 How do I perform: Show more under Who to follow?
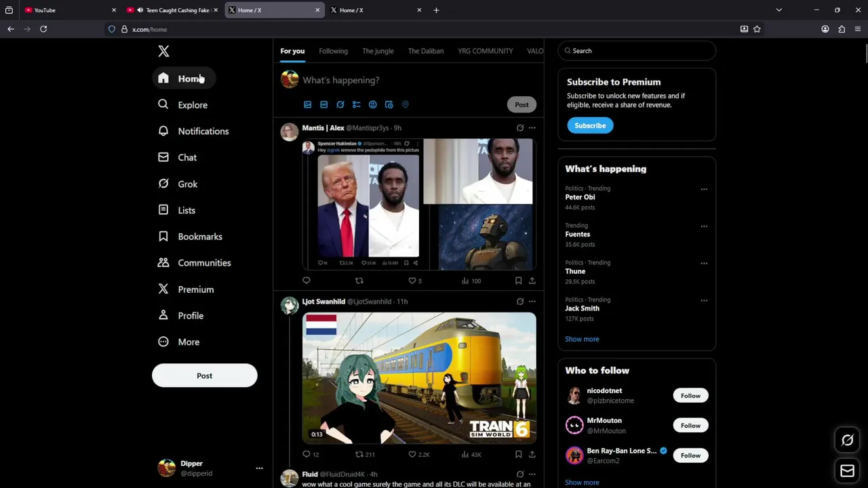point(582,483)
